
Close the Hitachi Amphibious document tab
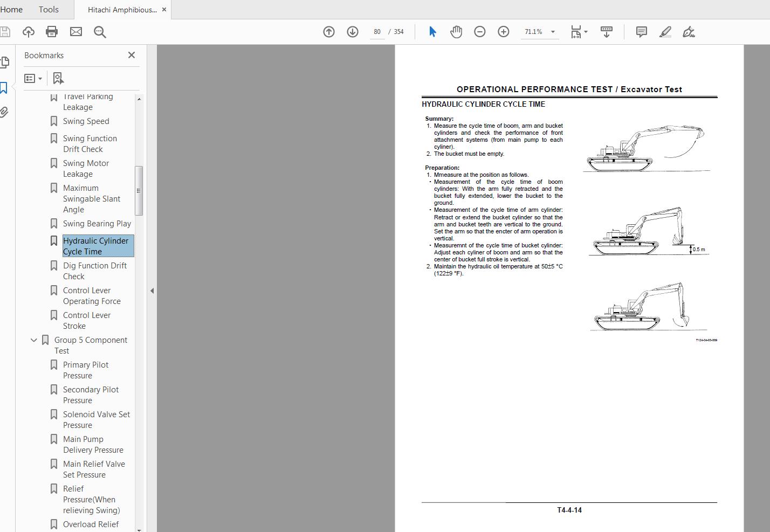click(164, 10)
